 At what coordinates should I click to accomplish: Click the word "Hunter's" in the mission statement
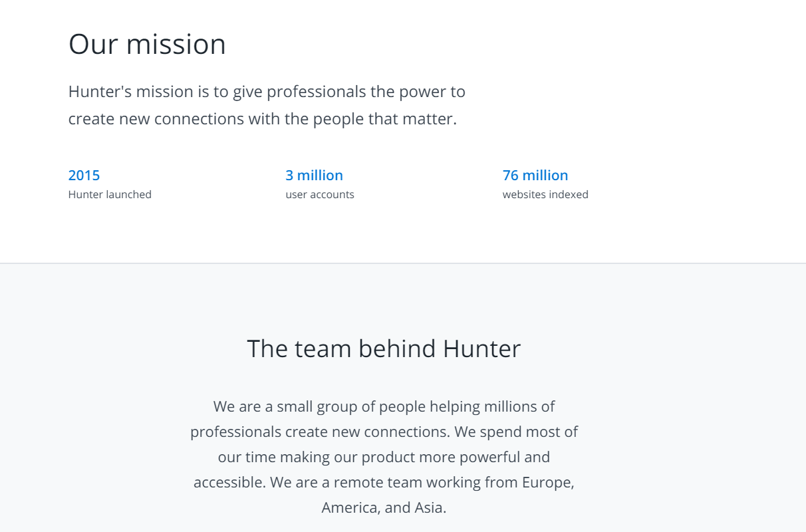click(100, 92)
